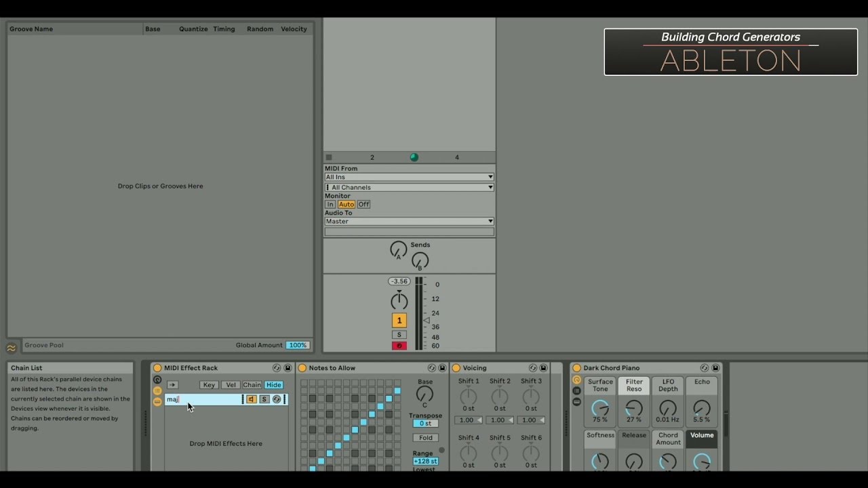Save the Dark Chord Piano preset
The image size is (868, 488).
tap(715, 368)
